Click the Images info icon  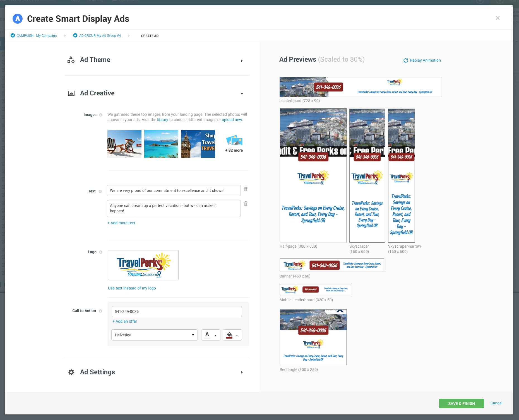click(101, 115)
